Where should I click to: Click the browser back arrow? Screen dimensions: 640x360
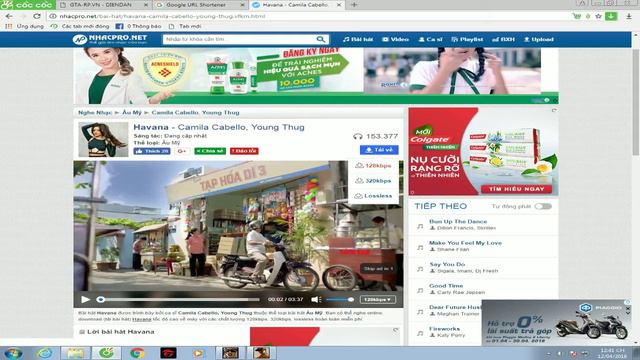(9, 16)
